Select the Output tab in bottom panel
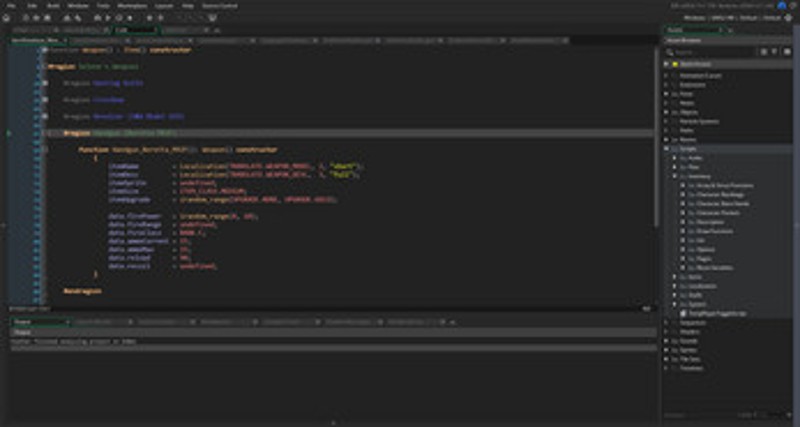This screenshot has width=800, height=427. [22, 323]
